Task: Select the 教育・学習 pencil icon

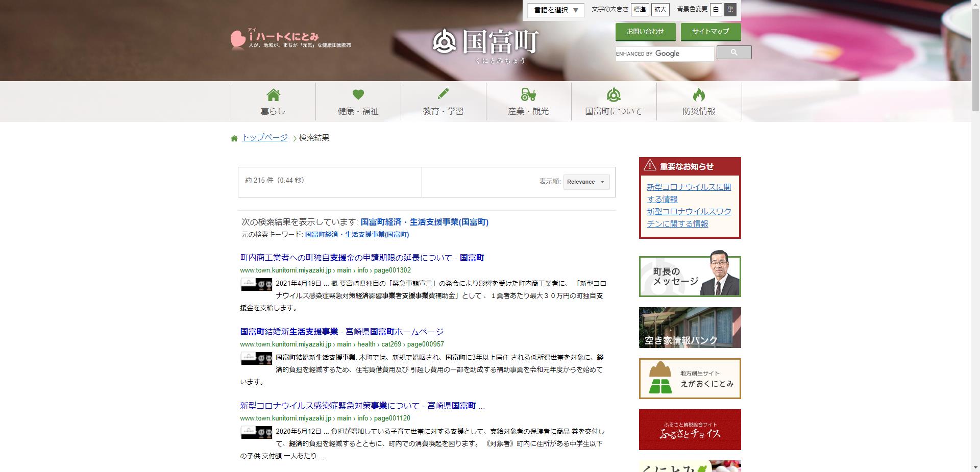Action: [x=444, y=94]
